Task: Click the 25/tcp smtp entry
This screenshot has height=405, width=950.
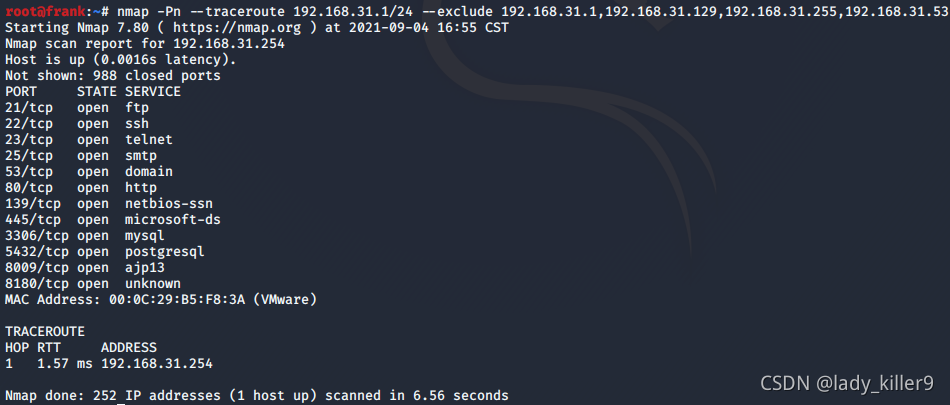Action: point(81,155)
